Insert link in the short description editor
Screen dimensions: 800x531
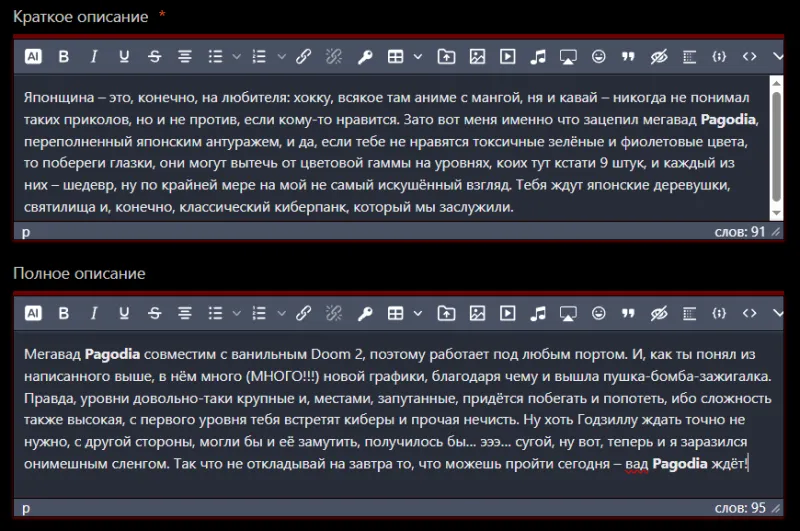click(x=304, y=57)
